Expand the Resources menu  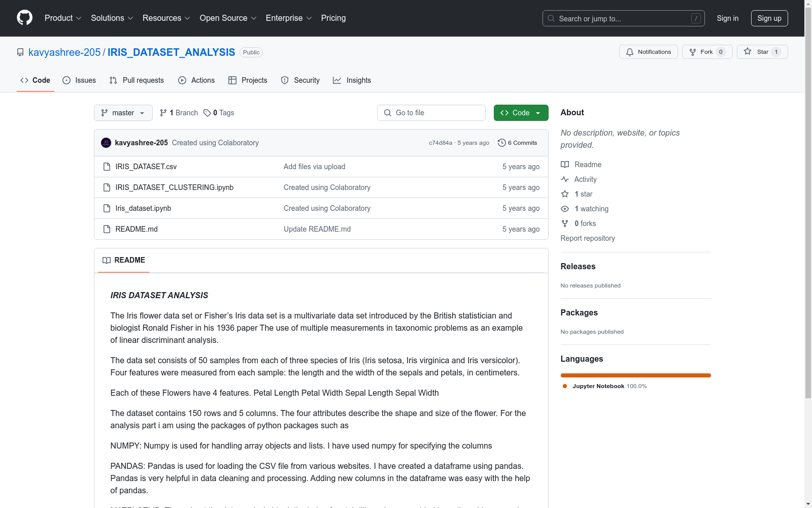166,18
